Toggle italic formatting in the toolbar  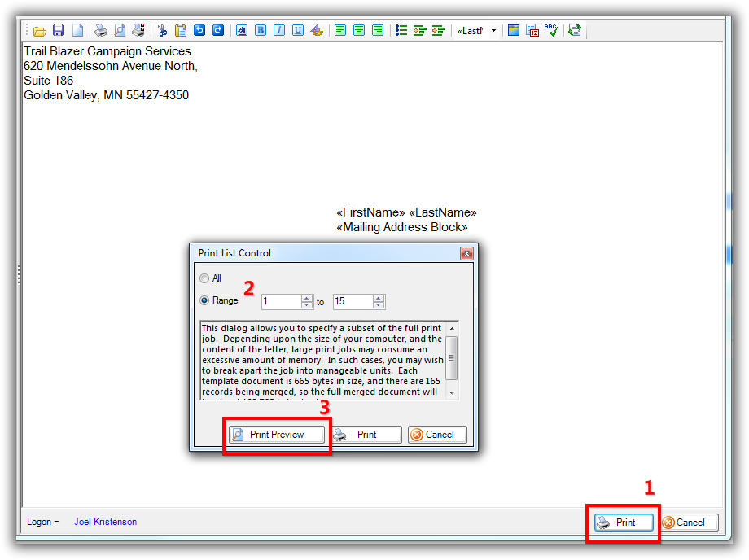[279, 31]
